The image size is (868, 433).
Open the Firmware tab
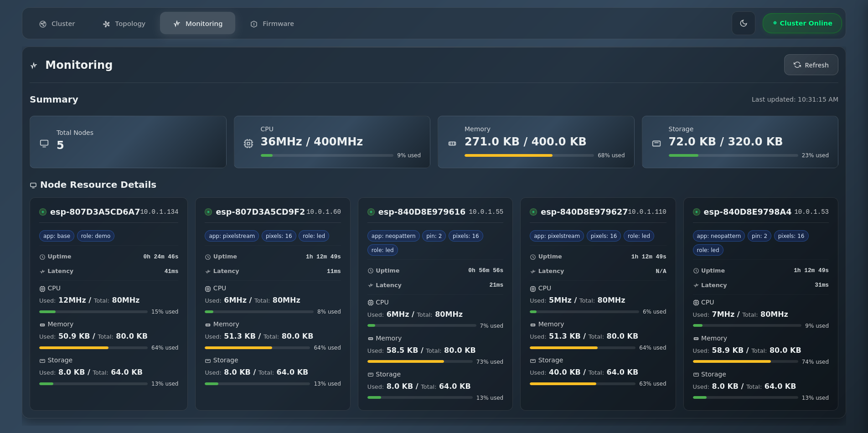tap(272, 23)
